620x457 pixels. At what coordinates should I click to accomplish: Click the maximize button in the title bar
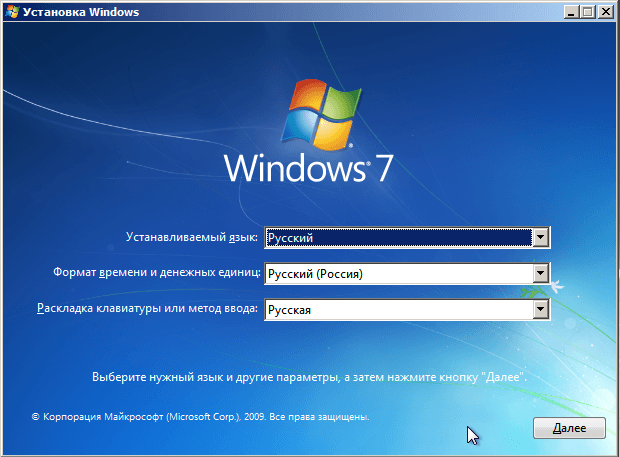587,11
